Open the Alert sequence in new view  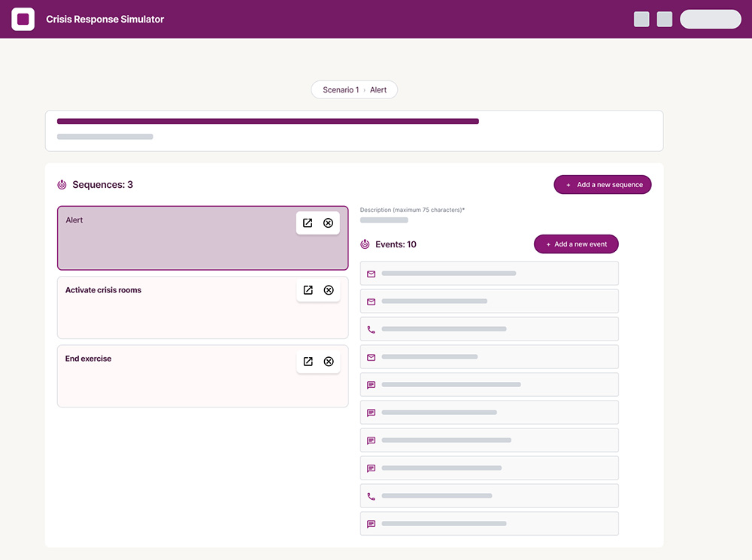click(308, 223)
